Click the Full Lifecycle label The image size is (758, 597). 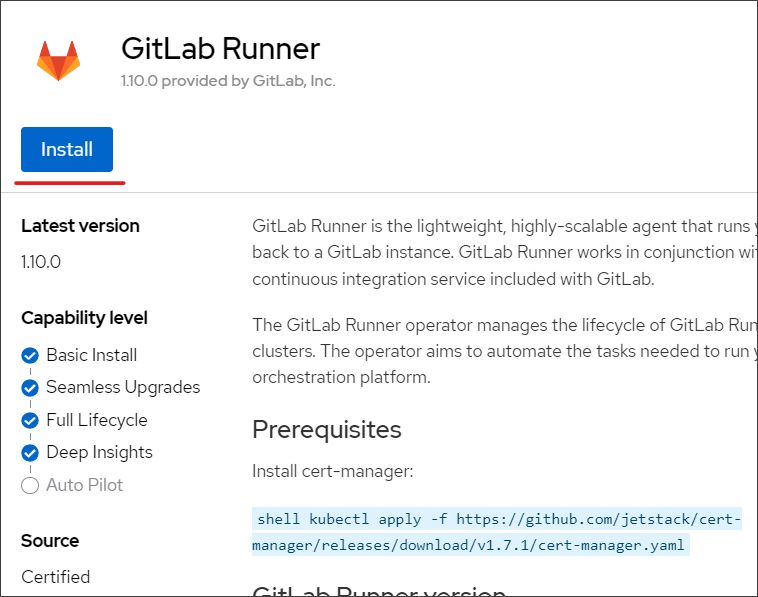tap(97, 421)
